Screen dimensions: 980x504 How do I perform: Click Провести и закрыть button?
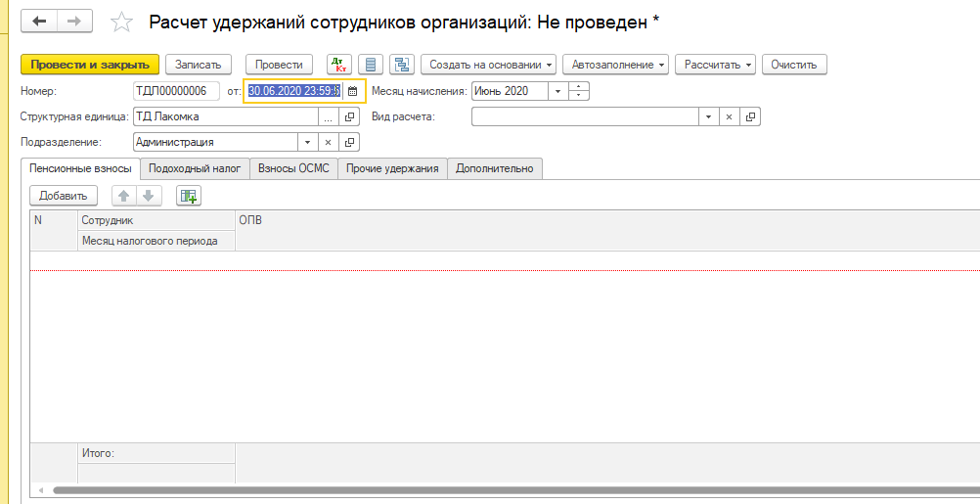pos(90,65)
